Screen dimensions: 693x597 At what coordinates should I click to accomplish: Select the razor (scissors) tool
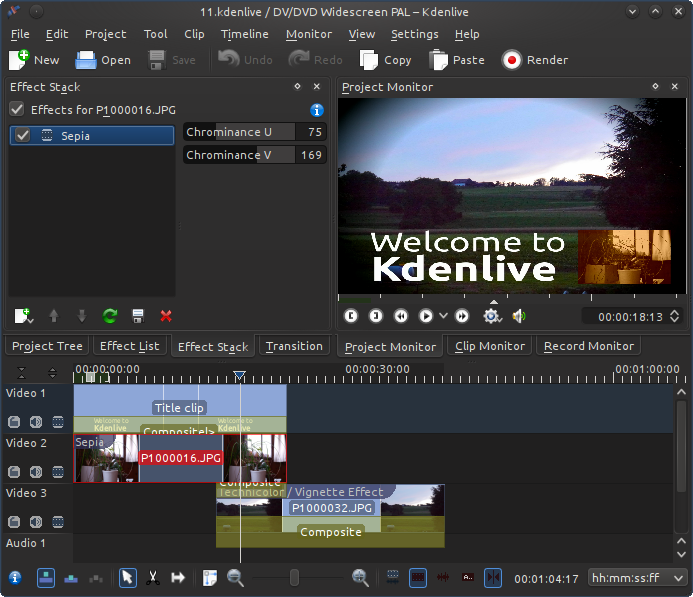coord(153,577)
